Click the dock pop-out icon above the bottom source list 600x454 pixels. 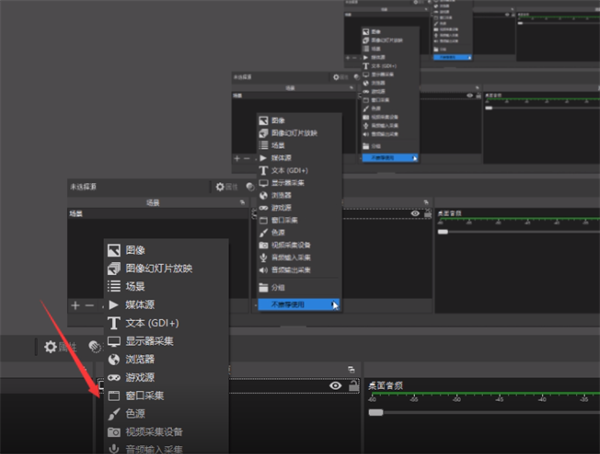pyautogui.click(x=350, y=369)
